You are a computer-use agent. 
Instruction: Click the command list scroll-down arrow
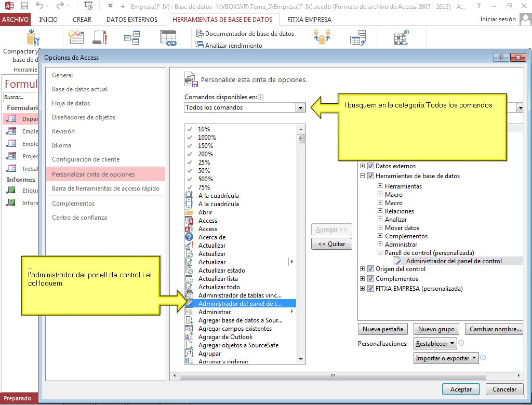(301, 359)
